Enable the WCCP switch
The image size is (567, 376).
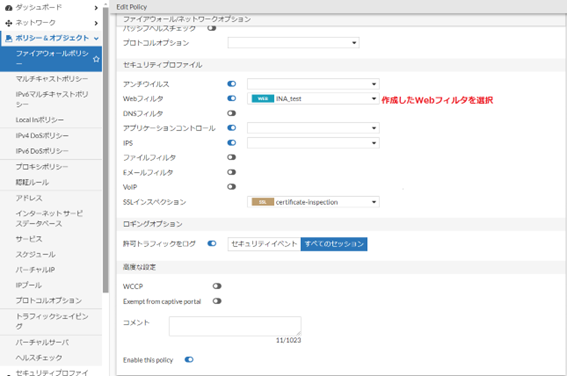click(x=217, y=286)
